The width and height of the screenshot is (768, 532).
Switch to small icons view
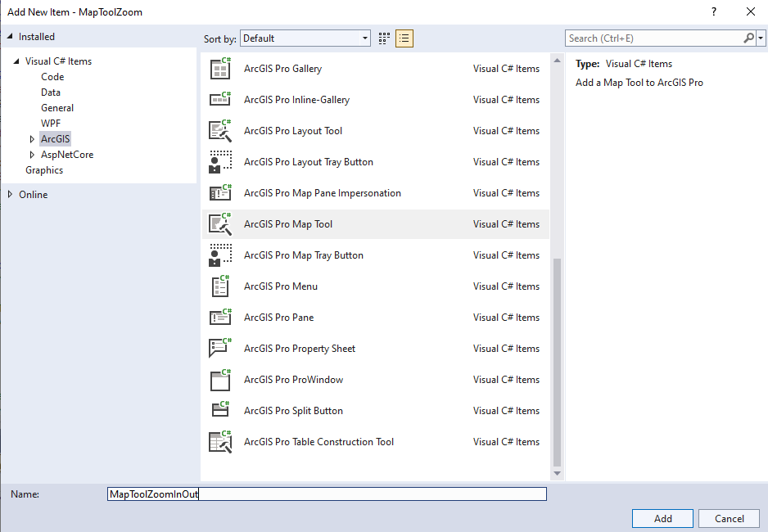(x=385, y=38)
